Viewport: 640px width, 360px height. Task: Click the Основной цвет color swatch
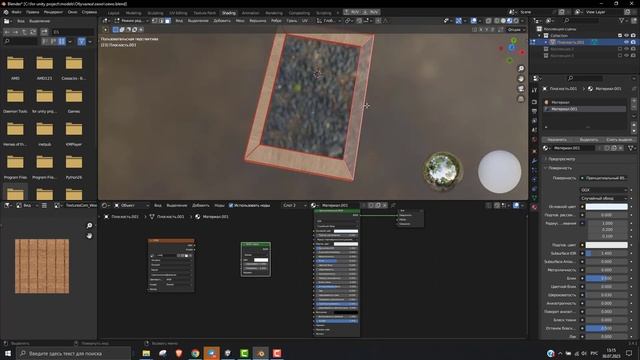coord(607,207)
